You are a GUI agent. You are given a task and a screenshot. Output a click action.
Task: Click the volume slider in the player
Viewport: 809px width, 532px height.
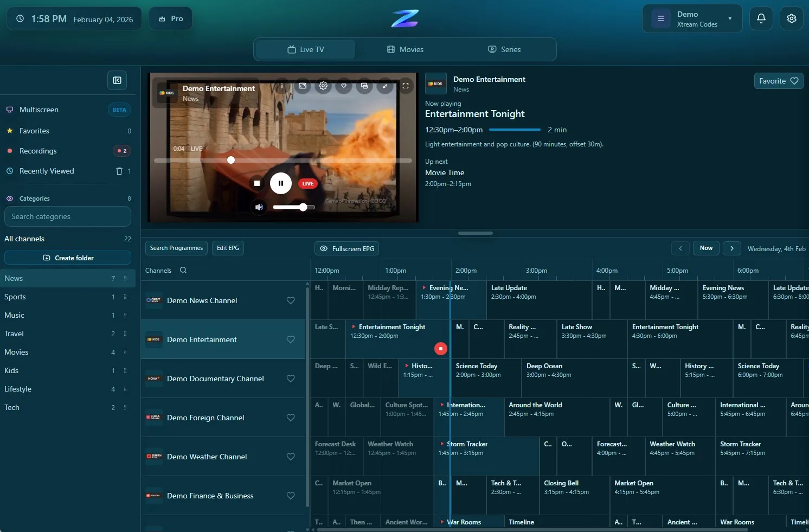pos(293,207)
